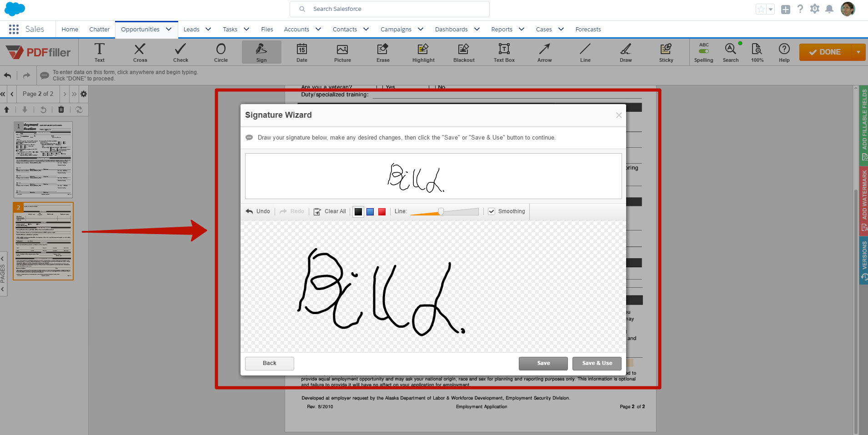Viewport: 868px width, 435px height.
Task: Select page 1 thumbnail
Action: click(x=43, y=159)
